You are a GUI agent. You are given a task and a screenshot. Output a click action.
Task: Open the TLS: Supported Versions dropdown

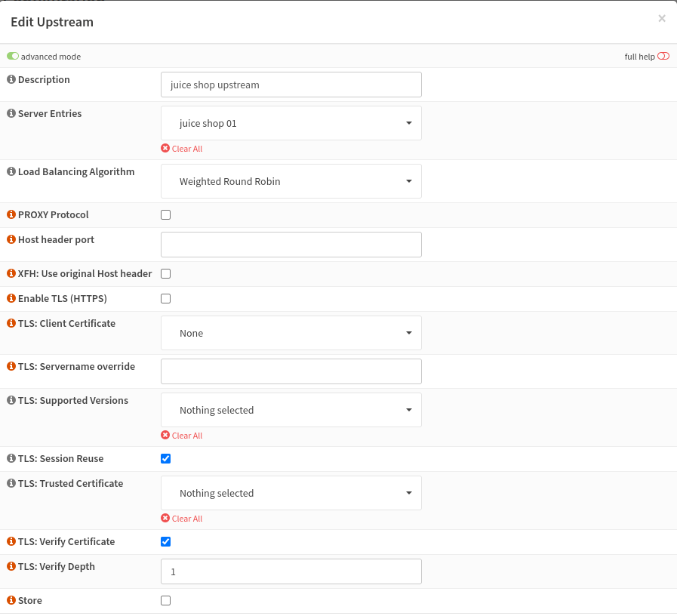pos(291,410)
